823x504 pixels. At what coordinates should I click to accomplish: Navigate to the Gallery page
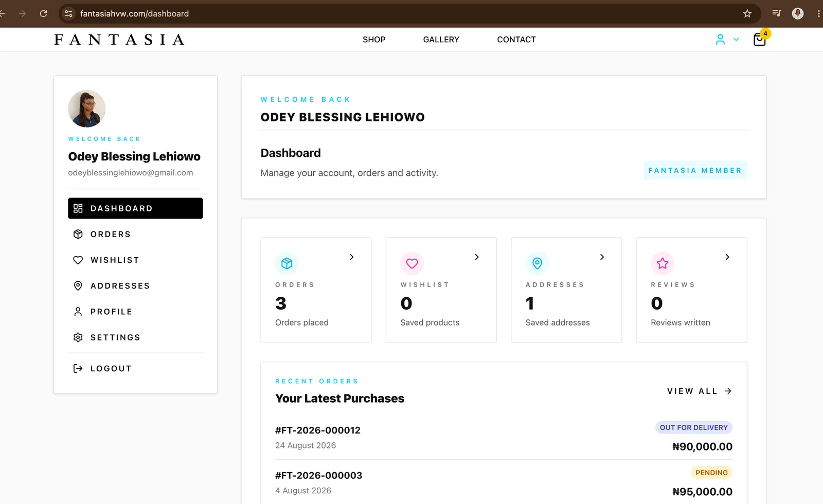tap(441, 40)
